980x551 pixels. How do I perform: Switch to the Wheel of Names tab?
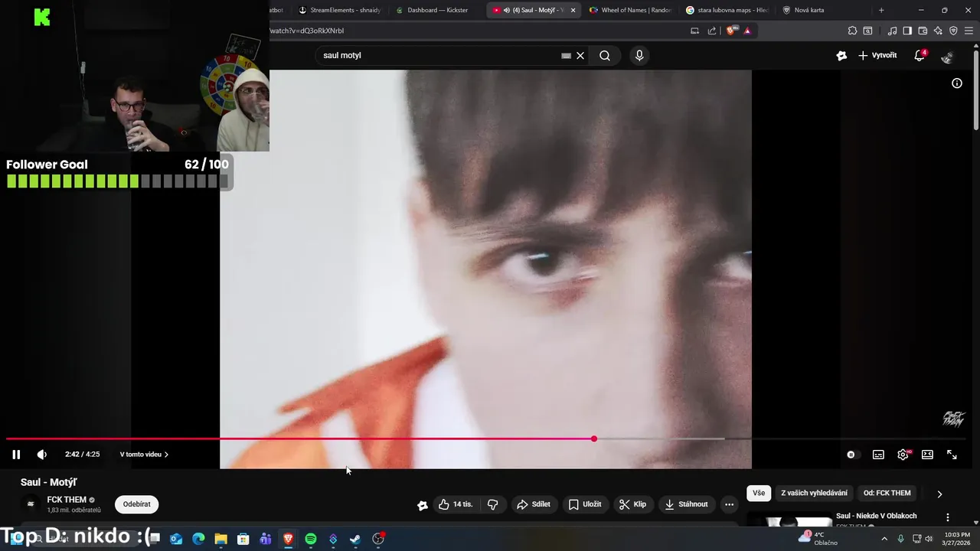click(x=630, y=10)
